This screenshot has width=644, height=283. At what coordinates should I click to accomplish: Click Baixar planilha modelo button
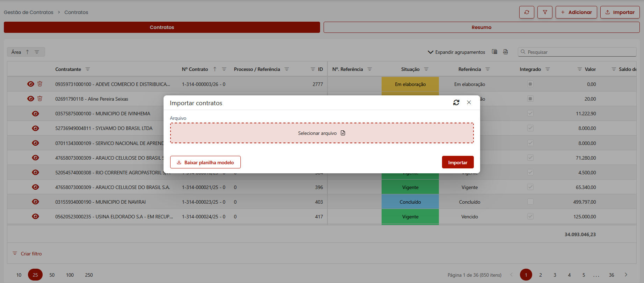[205, 162]
